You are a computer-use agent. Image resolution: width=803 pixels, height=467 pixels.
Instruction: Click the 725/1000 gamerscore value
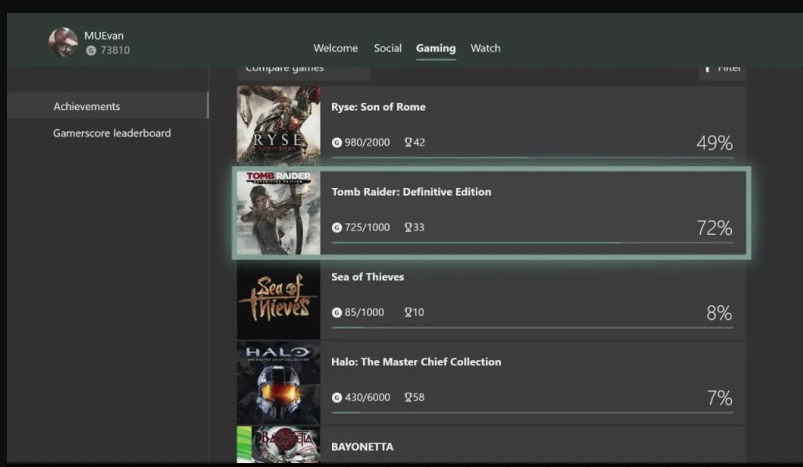[x=367, y=227]
